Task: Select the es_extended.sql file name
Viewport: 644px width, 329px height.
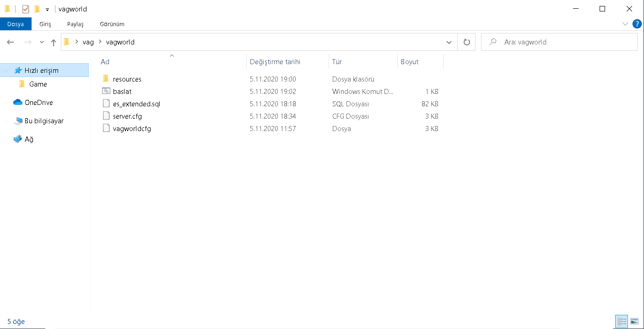Action: pyautogui.click(x=136, y=104)
